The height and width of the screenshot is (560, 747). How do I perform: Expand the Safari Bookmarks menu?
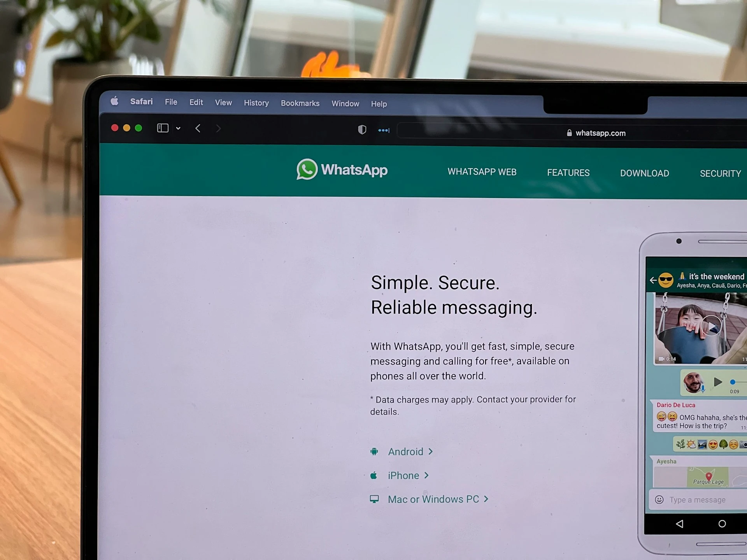(300, 103)
